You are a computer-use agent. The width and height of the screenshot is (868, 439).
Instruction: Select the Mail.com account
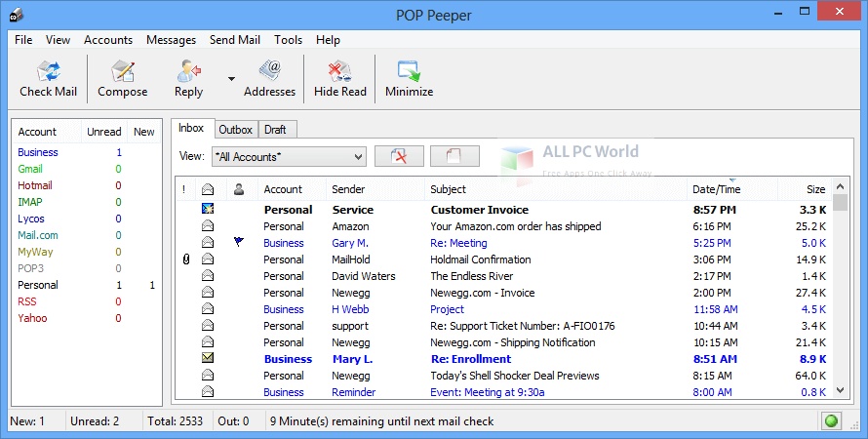coord(38,235)
